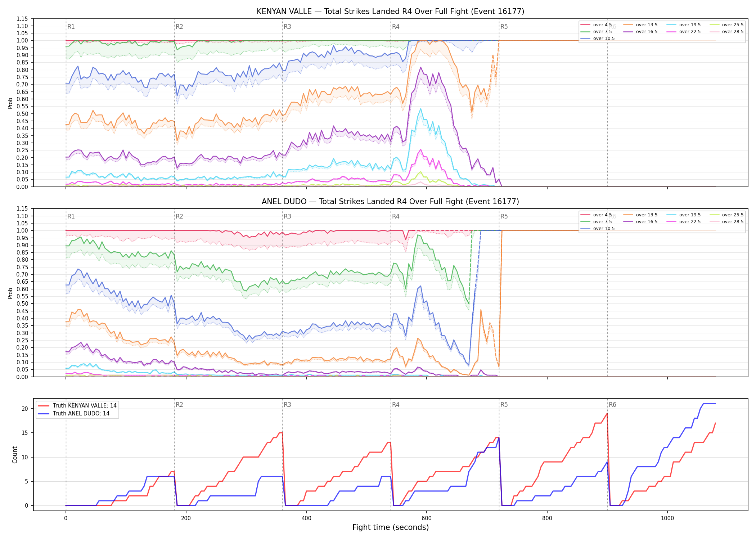Select "over 16.5" in KENYAN VALLE legend
This screenshot has height=540, width=756.
coord(640,32)
